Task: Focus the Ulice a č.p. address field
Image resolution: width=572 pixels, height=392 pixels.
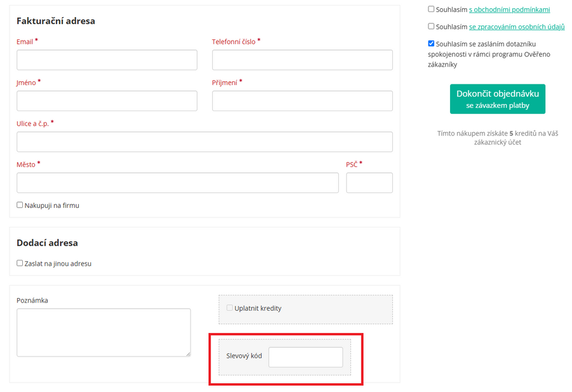Action: tap(204, 142)
